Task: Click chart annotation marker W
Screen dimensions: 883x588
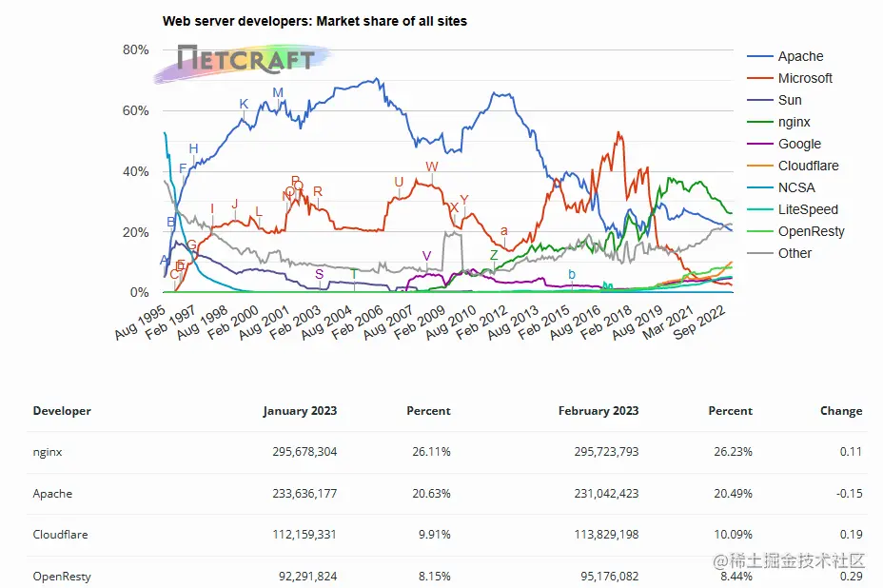Action: [432, 167]
